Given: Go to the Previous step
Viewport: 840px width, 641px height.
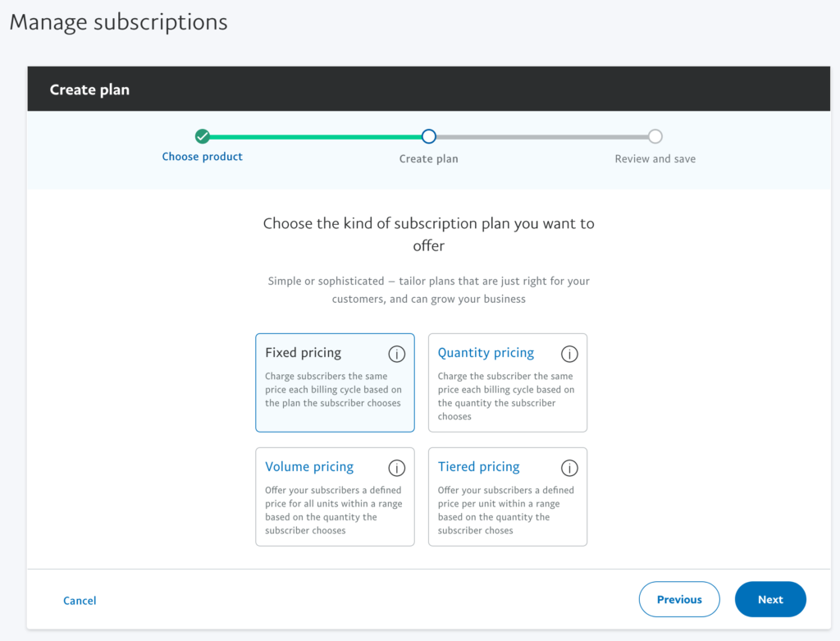Looking at the screenshot, I should tap(679, 599).
